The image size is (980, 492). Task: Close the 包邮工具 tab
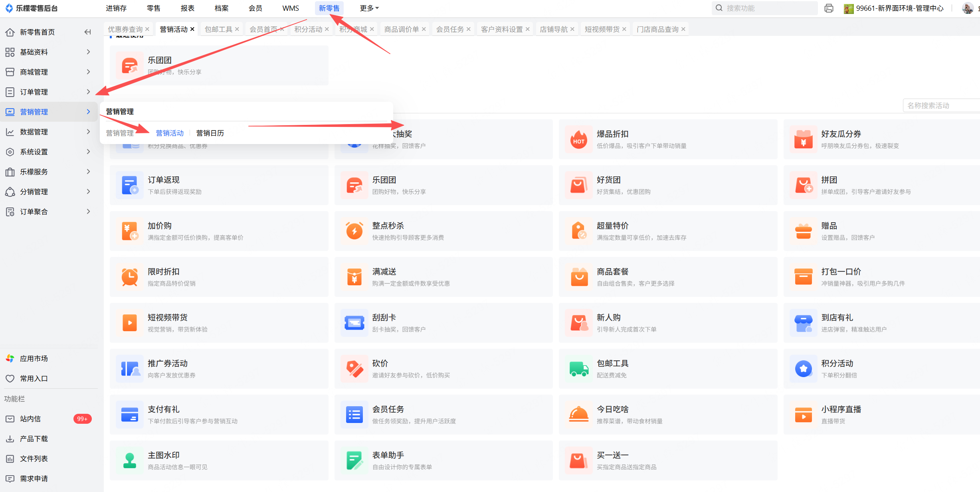[237, 29]
